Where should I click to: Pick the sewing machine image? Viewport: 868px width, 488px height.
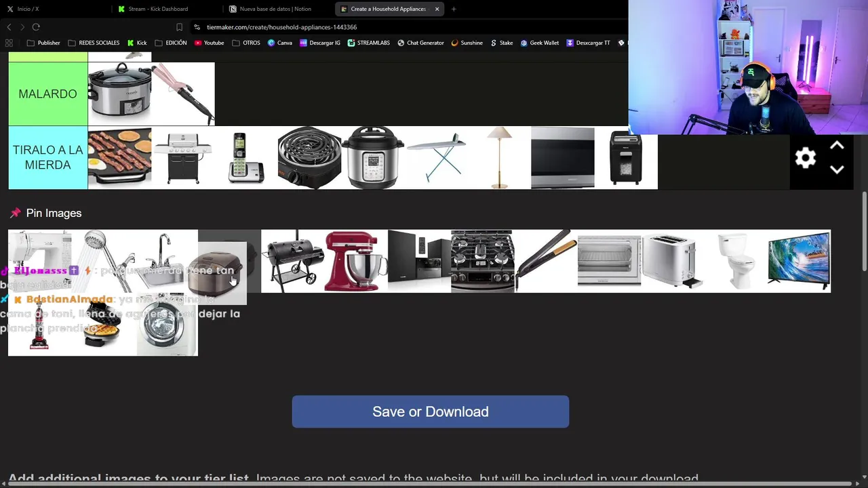(39, 261)
